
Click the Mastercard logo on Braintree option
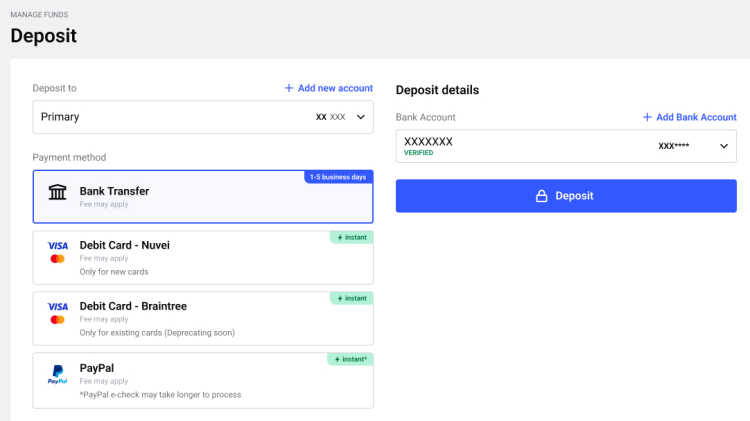[57, 320]
